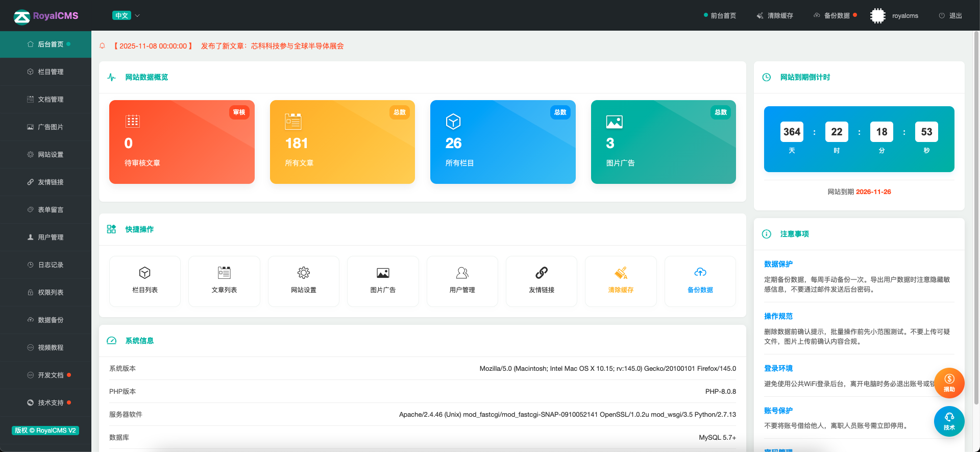Open the royalcms user account menu
Viewport: 980px width, 452px height.
coord(895,16)
